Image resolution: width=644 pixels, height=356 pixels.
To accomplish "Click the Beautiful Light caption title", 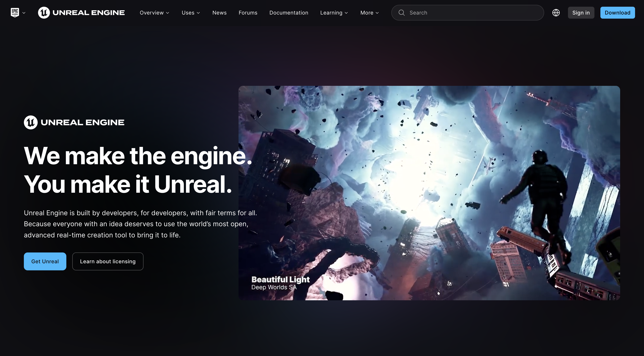I will click(280, 279).
